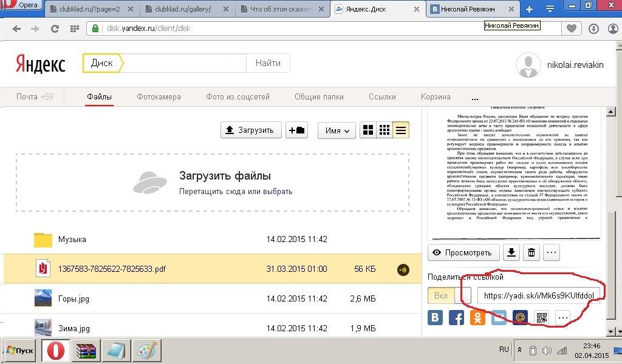The width and height of the screenshot is (622, 364).
Task: Expand the more tabs ellipsis after Корзина
Action: coord(475,98)
